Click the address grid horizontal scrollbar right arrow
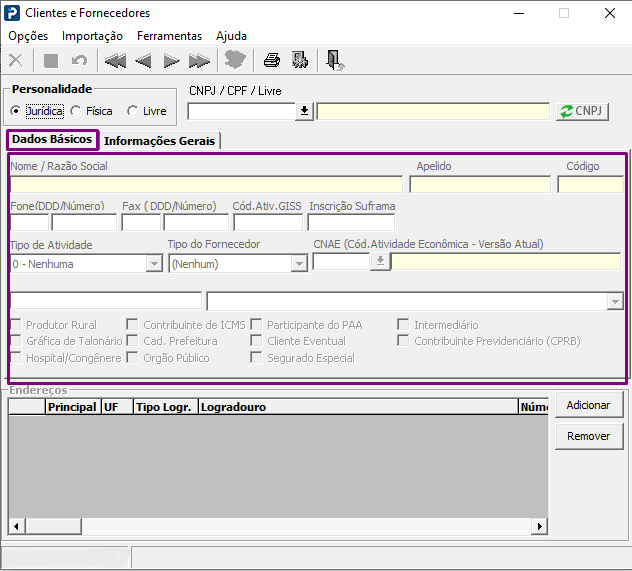Screen dimensions: 632x571 [x=540, y=526]
